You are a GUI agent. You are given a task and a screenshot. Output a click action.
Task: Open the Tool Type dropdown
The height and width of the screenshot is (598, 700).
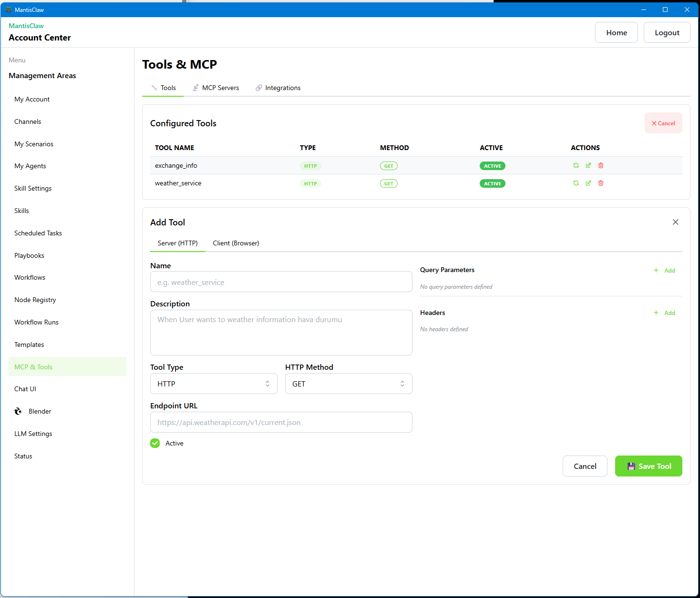214,384
